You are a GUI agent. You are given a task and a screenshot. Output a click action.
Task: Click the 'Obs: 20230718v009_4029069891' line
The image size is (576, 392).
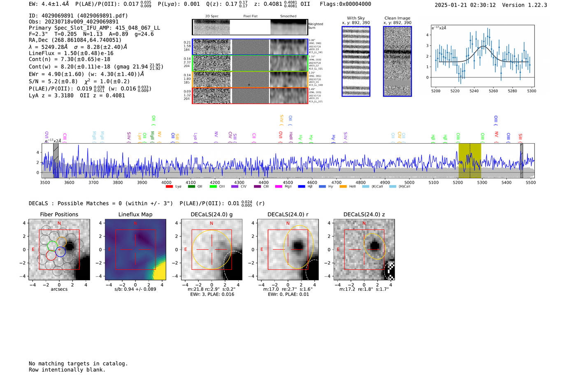[x=74, y=22]
